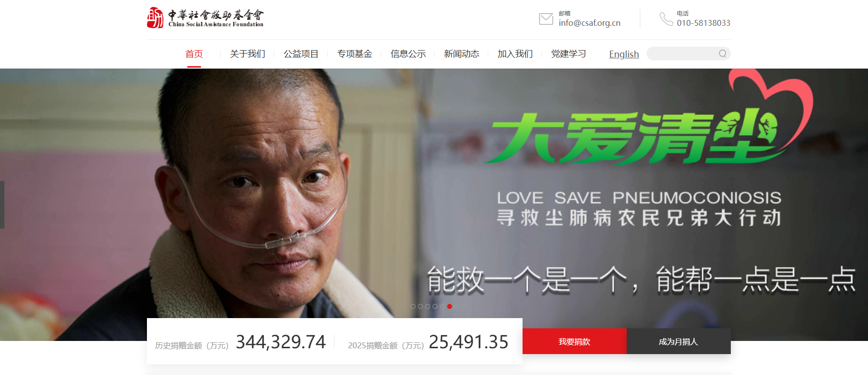Go to the 首页 tab

(194, 54)
